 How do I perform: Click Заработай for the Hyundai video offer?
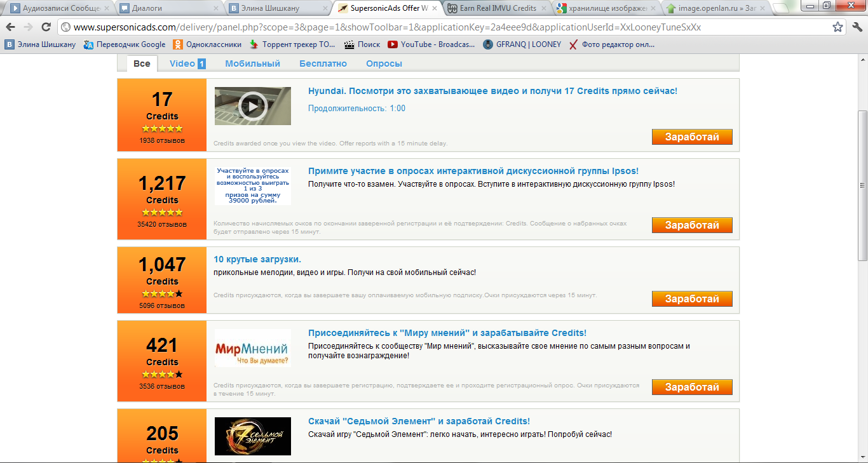click(x=692, y=137)
